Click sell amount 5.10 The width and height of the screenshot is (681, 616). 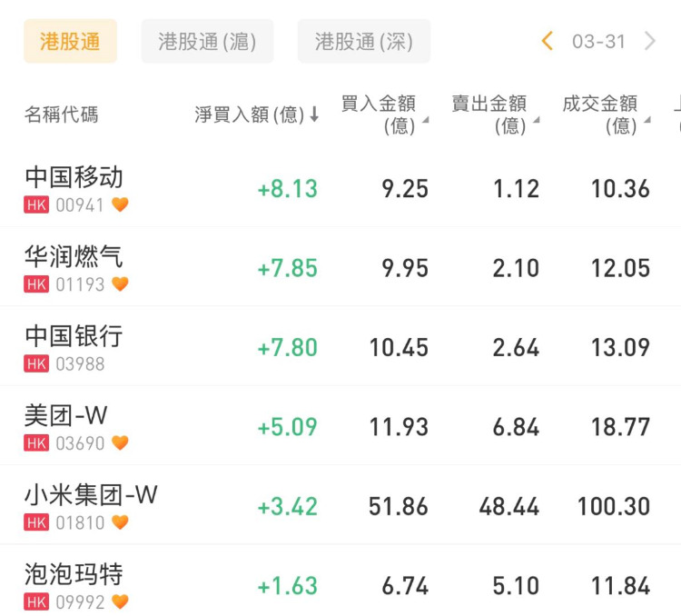pos(516,586)
